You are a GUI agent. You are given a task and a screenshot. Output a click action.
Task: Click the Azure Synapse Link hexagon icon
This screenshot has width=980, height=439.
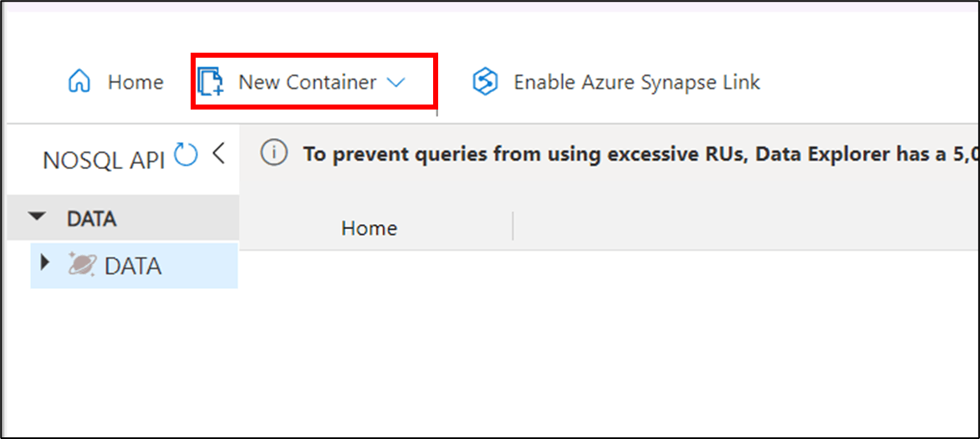485,82
